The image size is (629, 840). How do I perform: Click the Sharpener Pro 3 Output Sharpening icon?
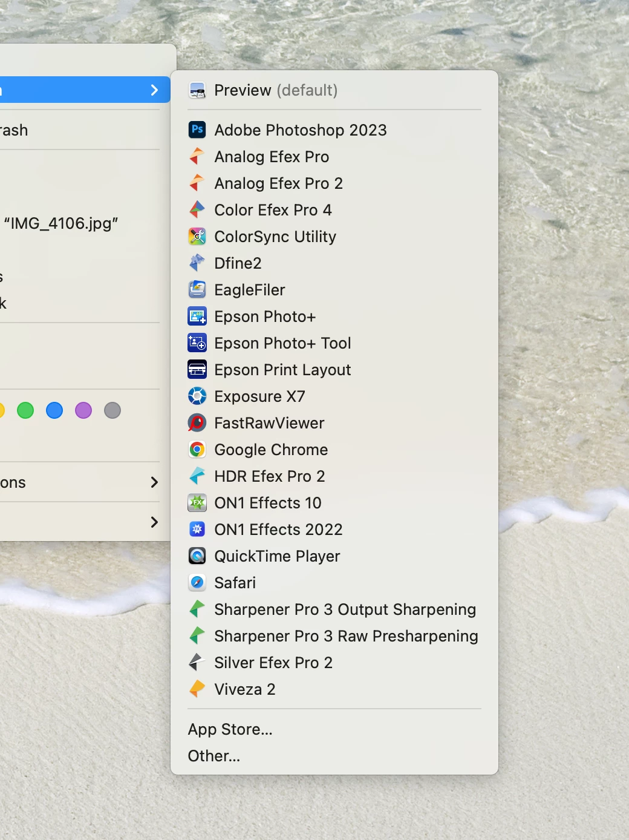[x=197, y=609]
